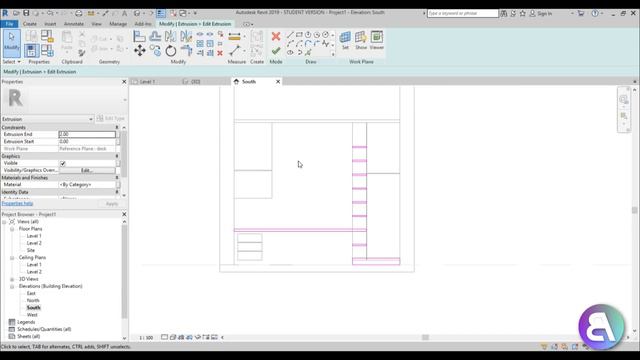Click the Offset tool icon
640x360 pixels.
155,36
